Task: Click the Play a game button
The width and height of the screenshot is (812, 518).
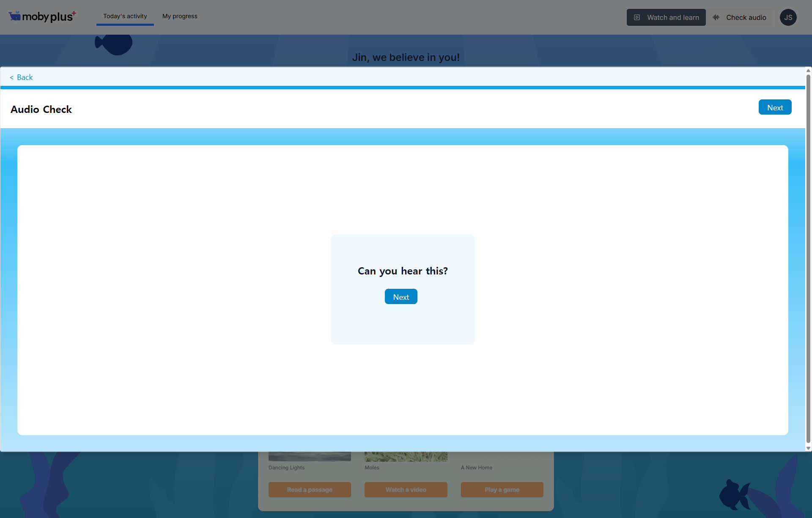Action: click(x=502, y=490)
